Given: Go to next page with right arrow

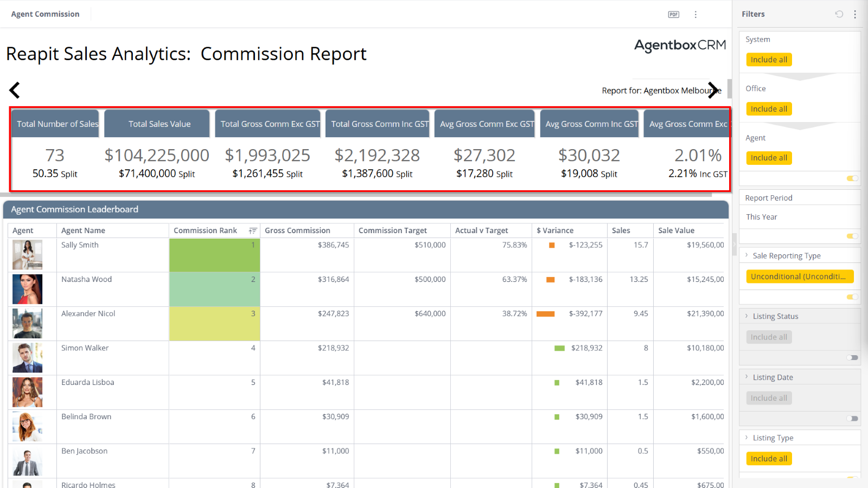Looking at the screenshot, I should pyautogui.click(x=713, y=90).
